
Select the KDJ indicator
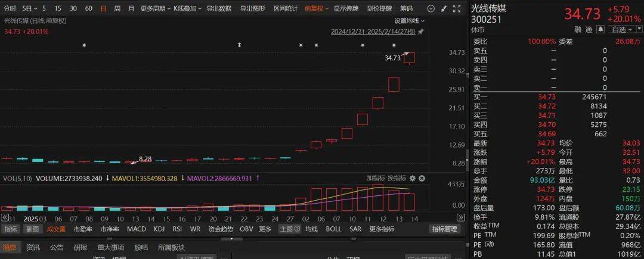coord(159,229)
